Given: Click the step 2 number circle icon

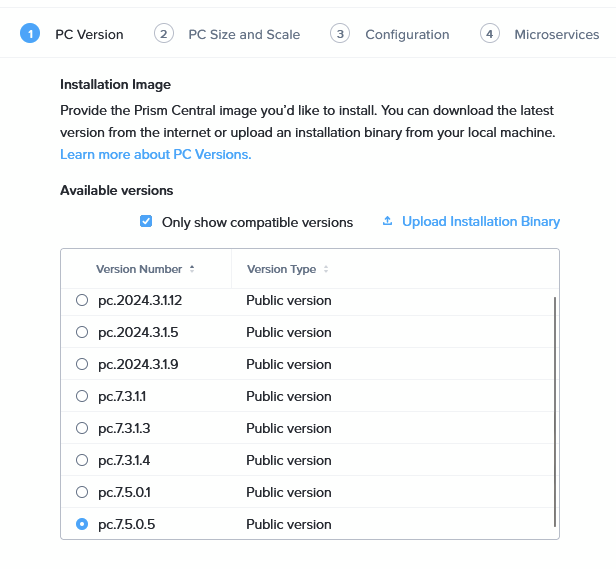Looking at the screenshot, I should 164,34.
